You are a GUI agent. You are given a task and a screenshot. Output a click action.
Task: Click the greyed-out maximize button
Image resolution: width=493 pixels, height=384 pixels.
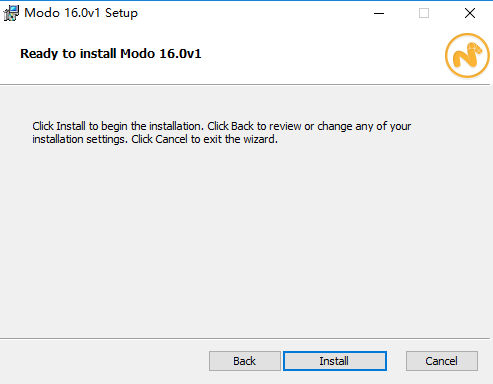(424, 13)
